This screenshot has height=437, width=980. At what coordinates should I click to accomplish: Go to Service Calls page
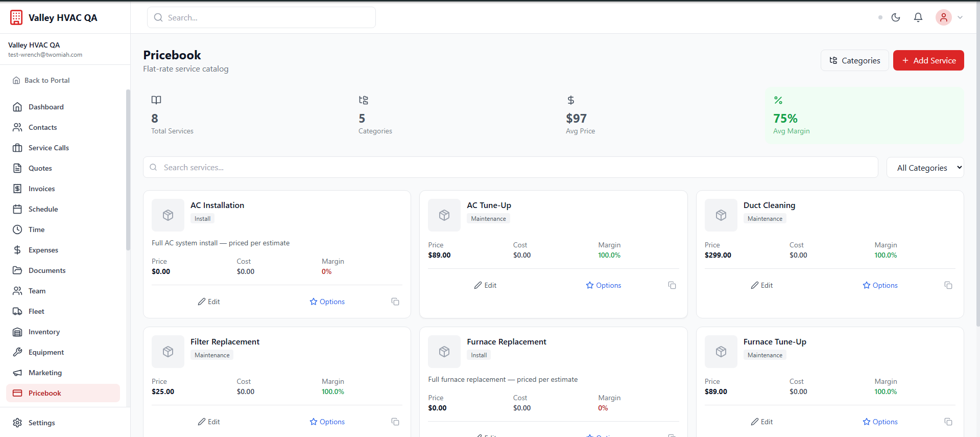pyautogui.click(x=49, y=148)
